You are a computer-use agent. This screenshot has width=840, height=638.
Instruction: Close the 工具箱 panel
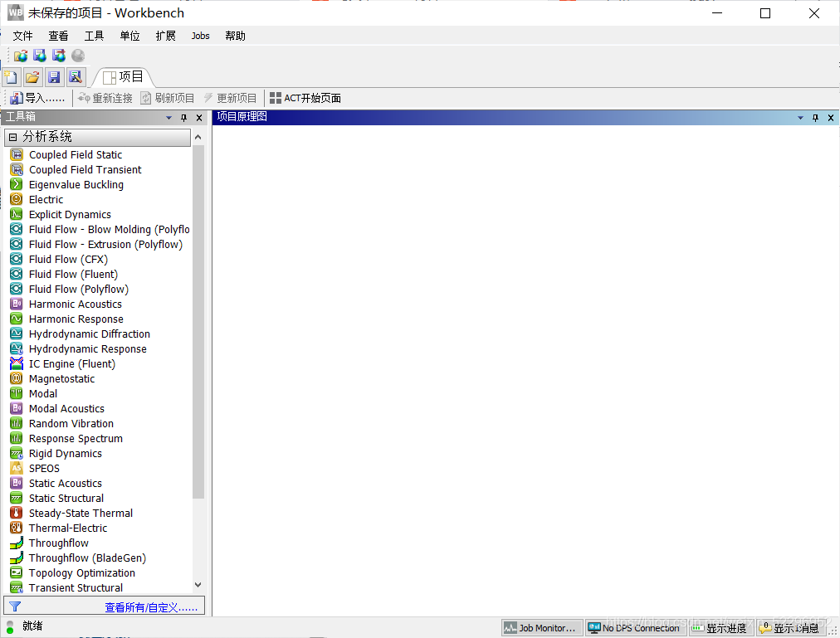tap(199, 117)
